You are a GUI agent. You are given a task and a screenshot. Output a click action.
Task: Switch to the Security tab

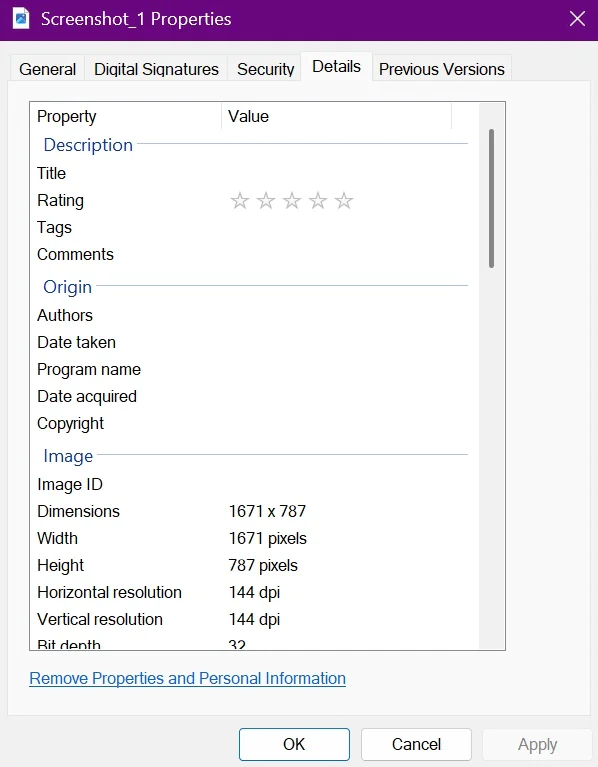tap(266, 69)
